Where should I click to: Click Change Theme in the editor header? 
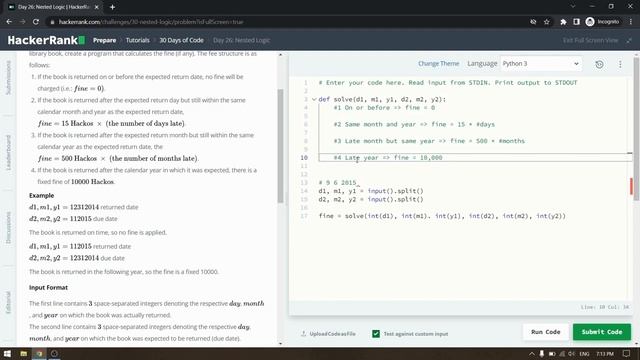438,64
